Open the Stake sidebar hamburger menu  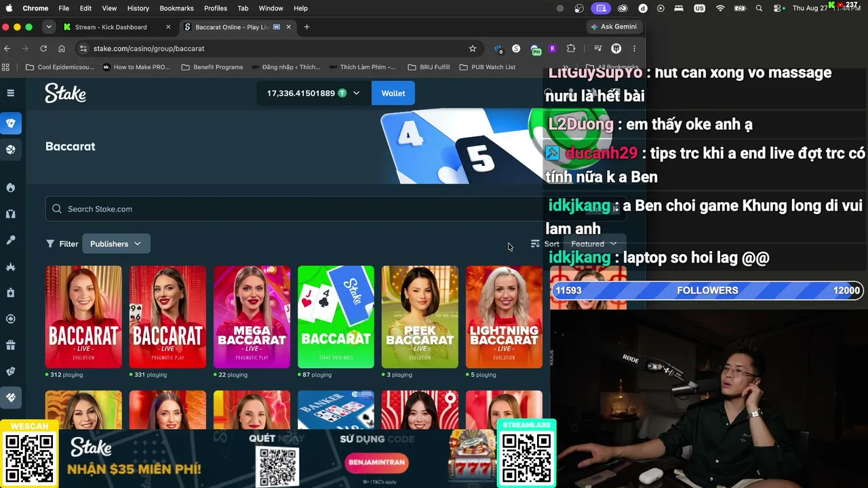coord(10,93)
